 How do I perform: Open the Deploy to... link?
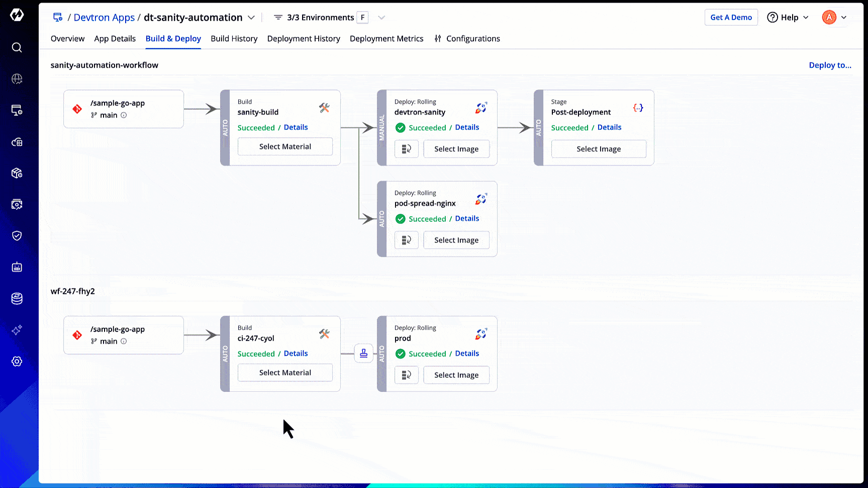(x=830, y=65)
